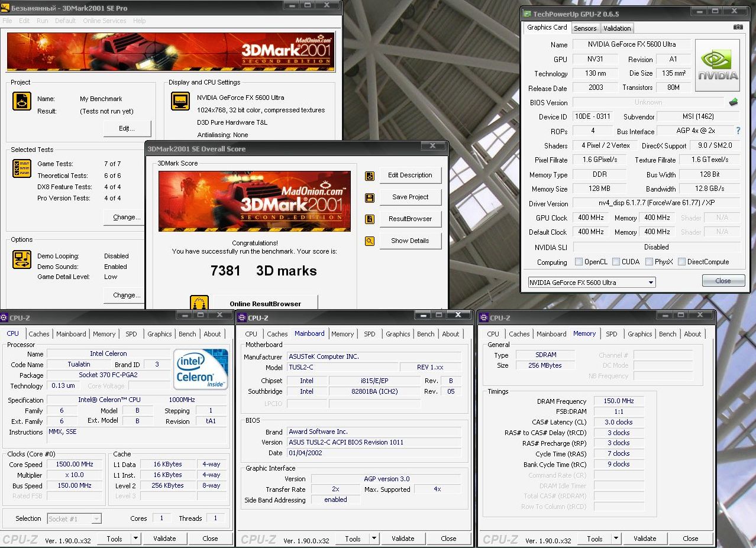Click Validate in Memory window
The width and height of the screenshot is (756, 548).
pos(645,539)
